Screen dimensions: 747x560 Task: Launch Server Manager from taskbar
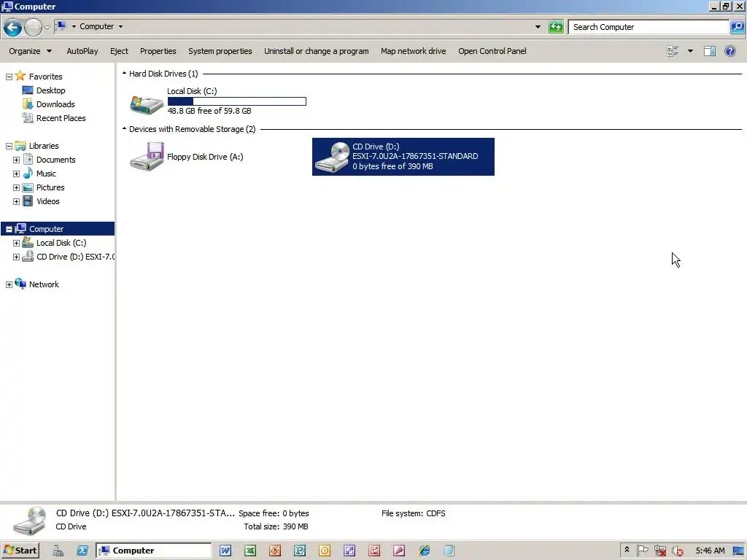pyautogui.click(x=58, y=551)
